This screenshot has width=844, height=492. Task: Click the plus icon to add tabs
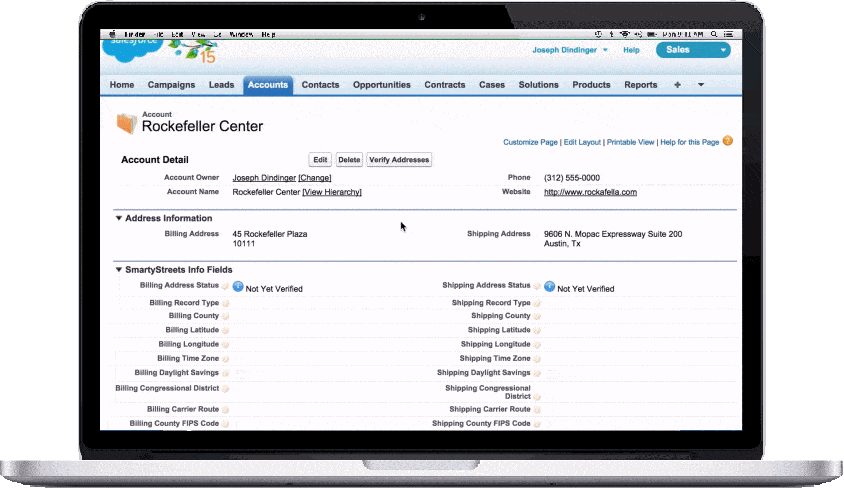point(677,85)
